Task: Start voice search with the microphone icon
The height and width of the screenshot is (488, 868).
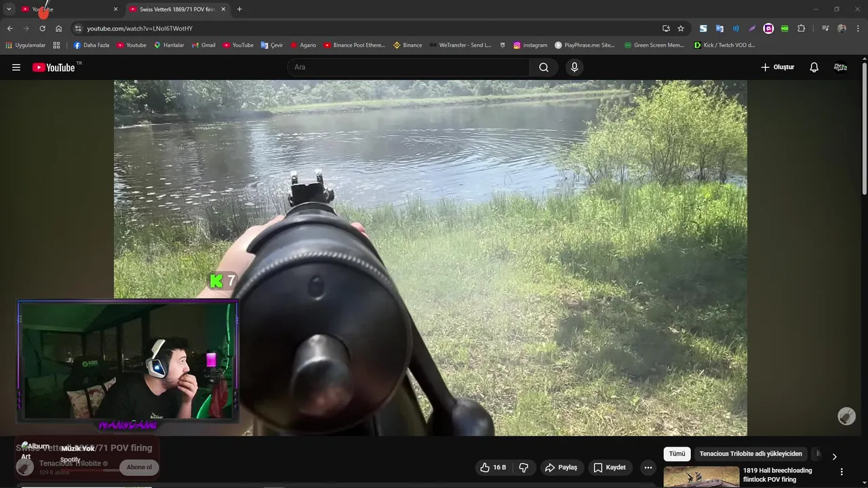Action: point(574,67)
